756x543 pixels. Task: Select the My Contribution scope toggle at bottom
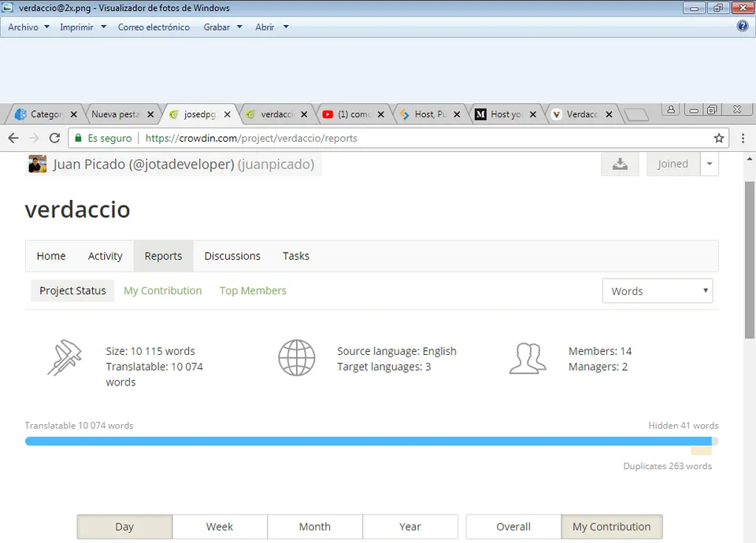tap(612, 526)
